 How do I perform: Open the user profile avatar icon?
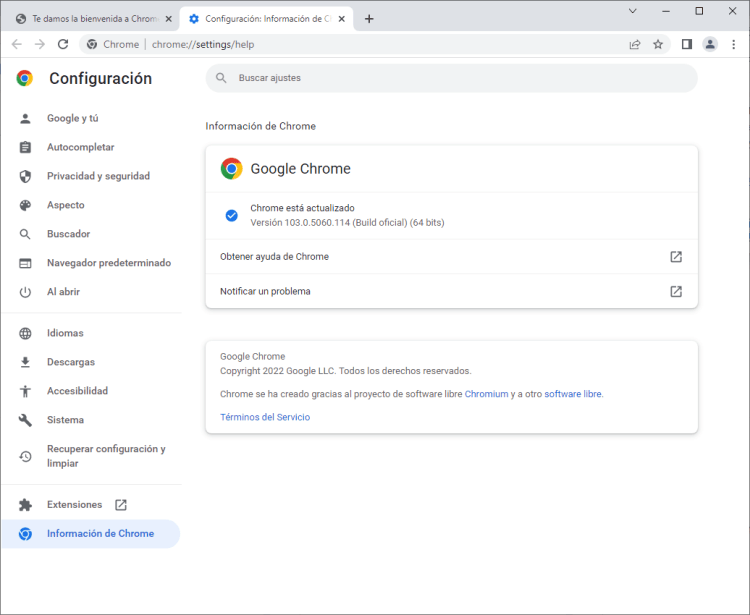[710, 44]
